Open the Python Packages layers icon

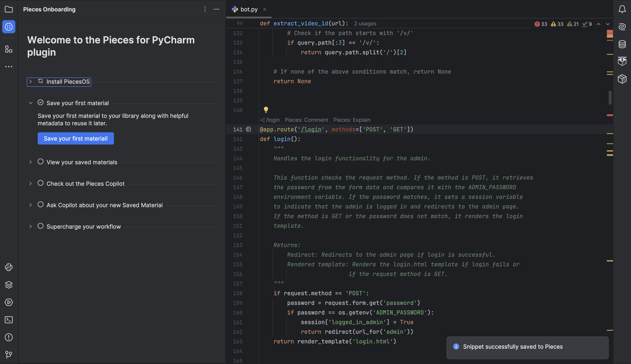pos(9,285)
